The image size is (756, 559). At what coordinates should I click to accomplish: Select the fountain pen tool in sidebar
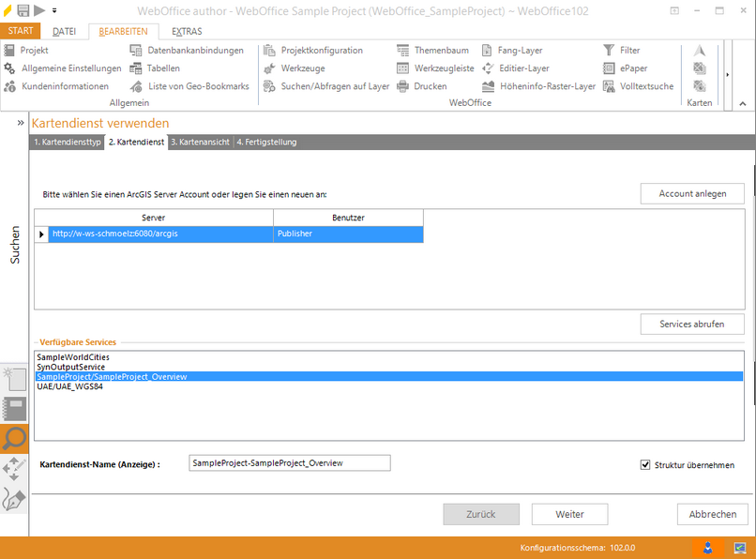(x=14, y=499)
